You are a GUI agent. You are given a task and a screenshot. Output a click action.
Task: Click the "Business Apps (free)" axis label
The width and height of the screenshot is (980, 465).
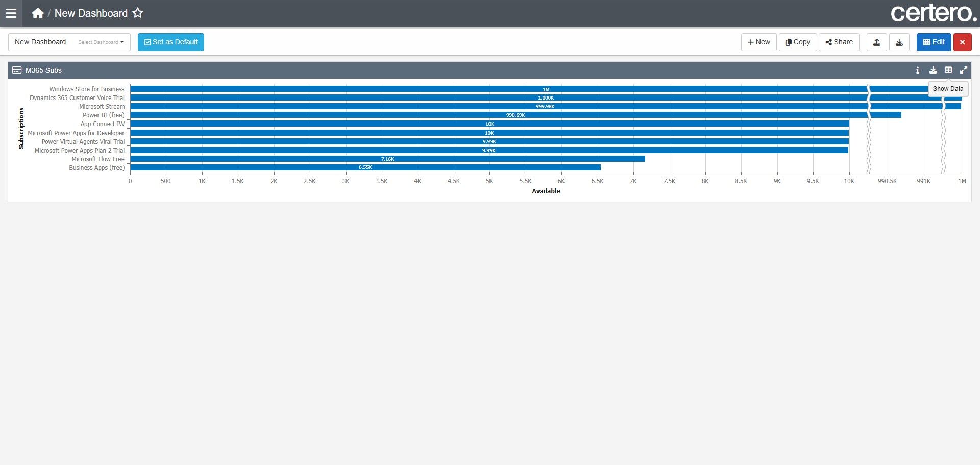tap(97, 168)
